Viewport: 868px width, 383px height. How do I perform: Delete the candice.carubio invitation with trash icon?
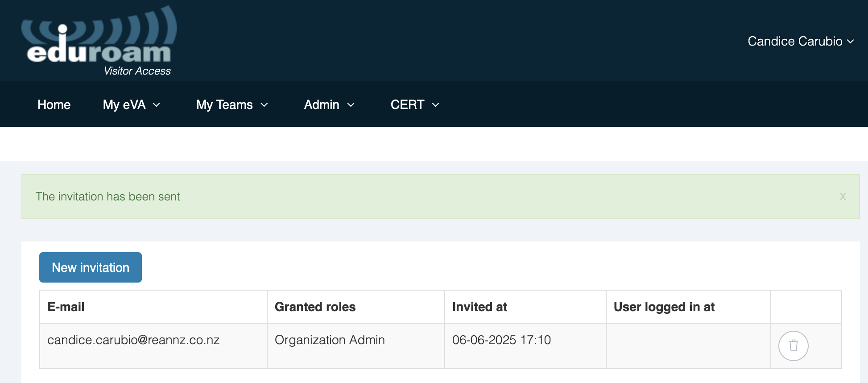(793, 346)
